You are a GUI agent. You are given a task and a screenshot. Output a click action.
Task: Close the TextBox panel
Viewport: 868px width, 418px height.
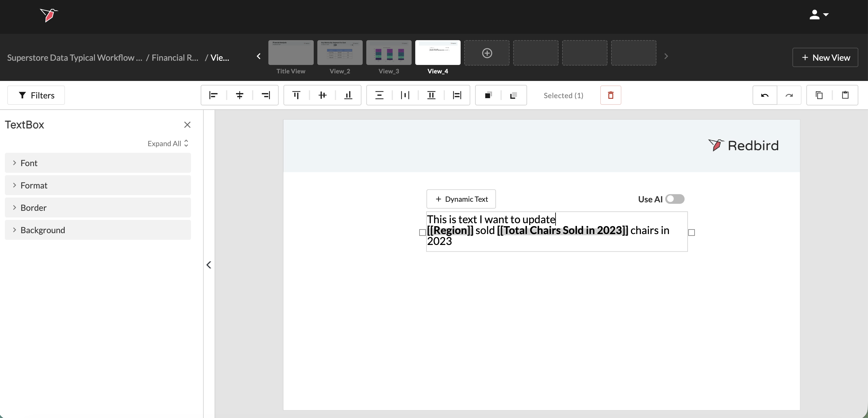pos(187,125)
